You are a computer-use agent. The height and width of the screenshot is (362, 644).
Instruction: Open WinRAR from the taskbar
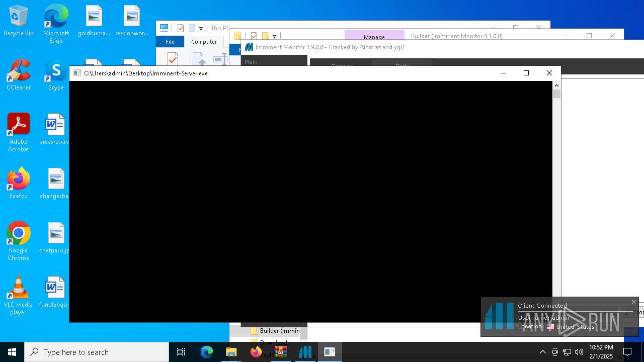280,352
